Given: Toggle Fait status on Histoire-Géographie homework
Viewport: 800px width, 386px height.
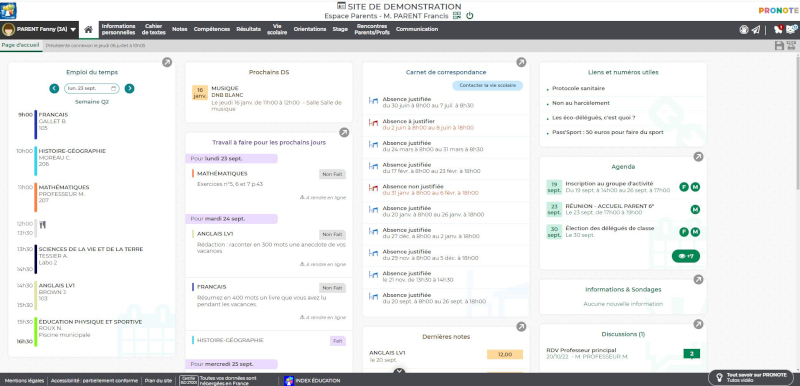Looking at the screenshot, I should point(338,341).
